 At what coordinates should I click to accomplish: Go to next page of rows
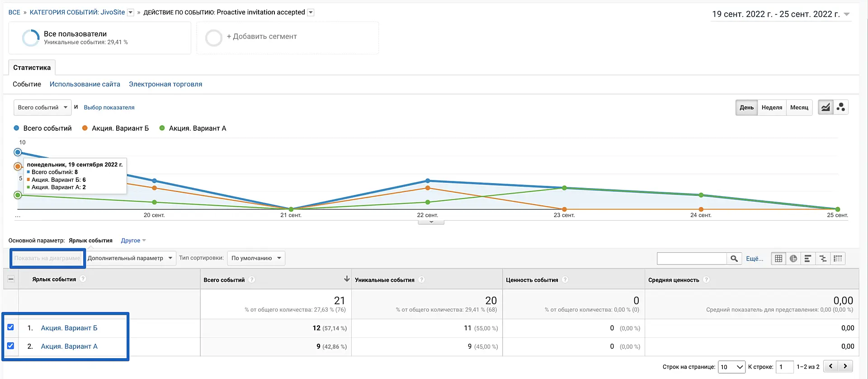click(x=845, y=366)
